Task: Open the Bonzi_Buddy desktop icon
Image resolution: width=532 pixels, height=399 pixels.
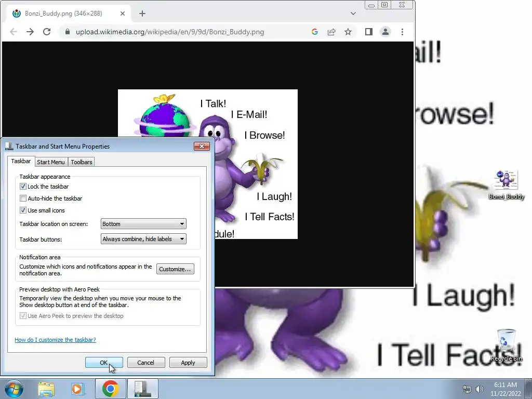Action: [x=506, y=185]
